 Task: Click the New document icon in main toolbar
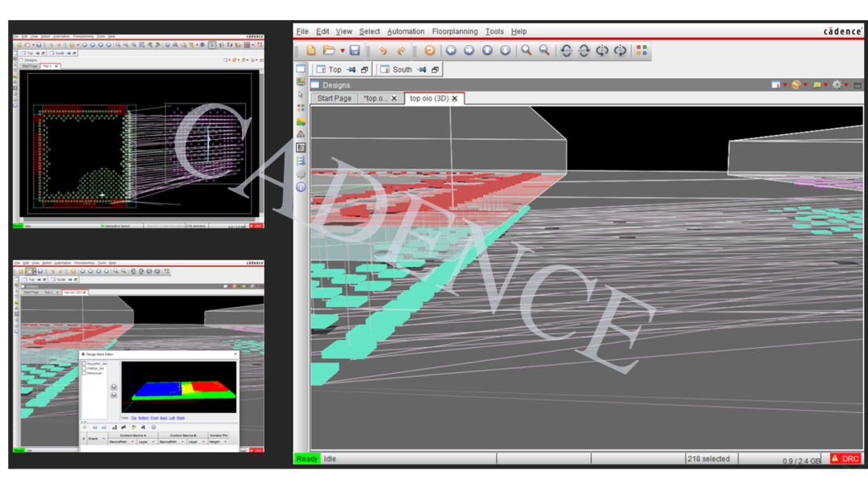click(310, 51)
